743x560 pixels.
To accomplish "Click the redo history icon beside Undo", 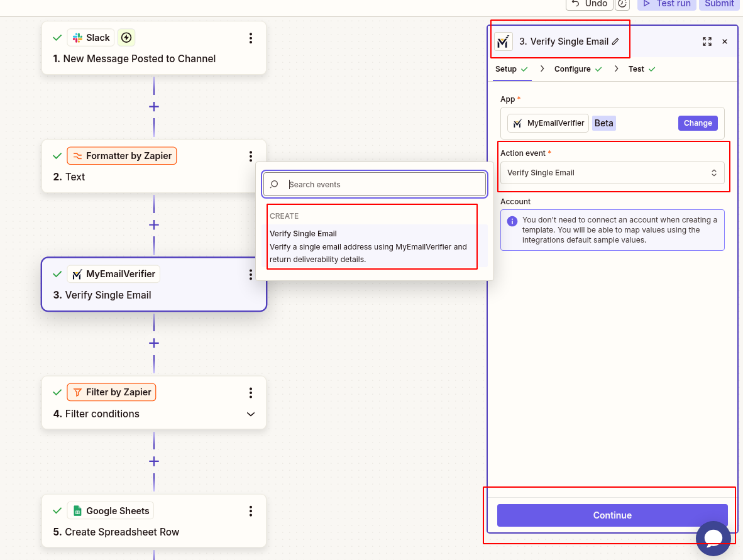I will tap(622, 5).
